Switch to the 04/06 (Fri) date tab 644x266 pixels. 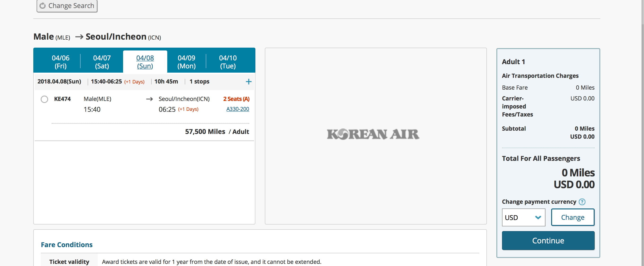60,62
